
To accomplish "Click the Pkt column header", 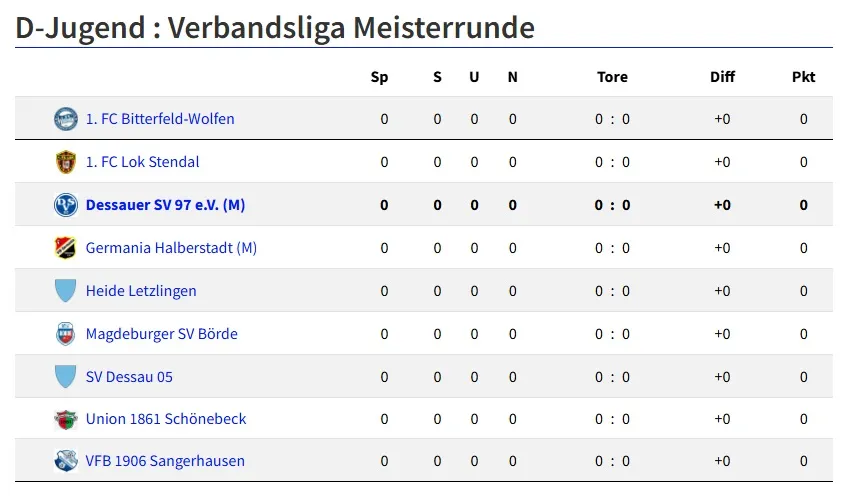I will 803,77.
